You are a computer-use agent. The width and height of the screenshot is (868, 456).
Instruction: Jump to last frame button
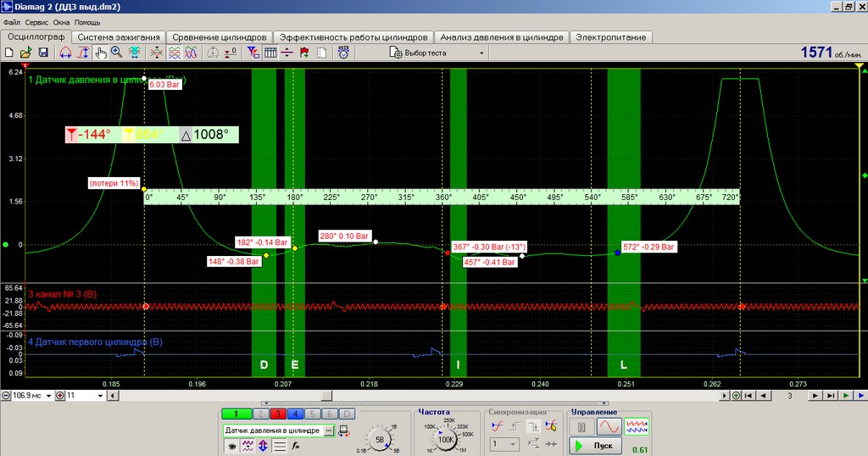tap(831, 396)
